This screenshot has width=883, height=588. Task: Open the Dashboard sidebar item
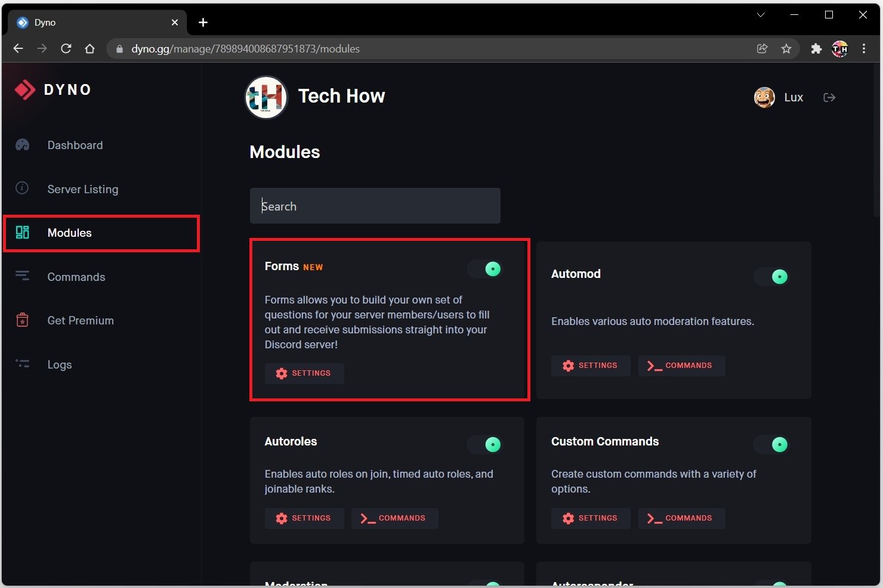coord(75,146)
